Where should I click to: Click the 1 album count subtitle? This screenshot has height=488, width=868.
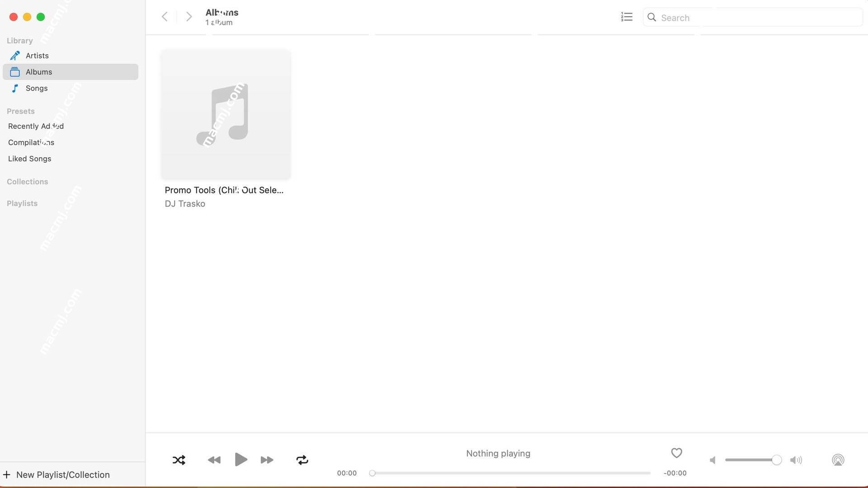tap(219, 23)
